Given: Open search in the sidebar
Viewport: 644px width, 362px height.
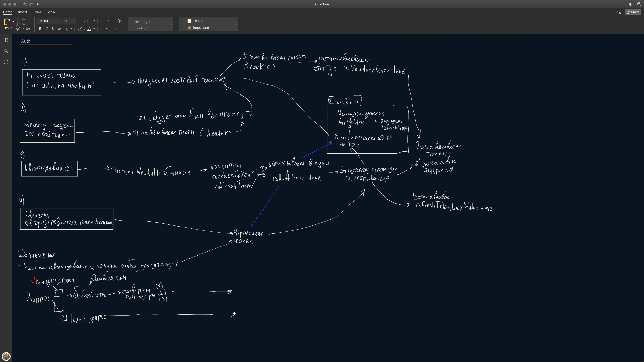Looking at the screenshot, I should [x=6, y=51].
